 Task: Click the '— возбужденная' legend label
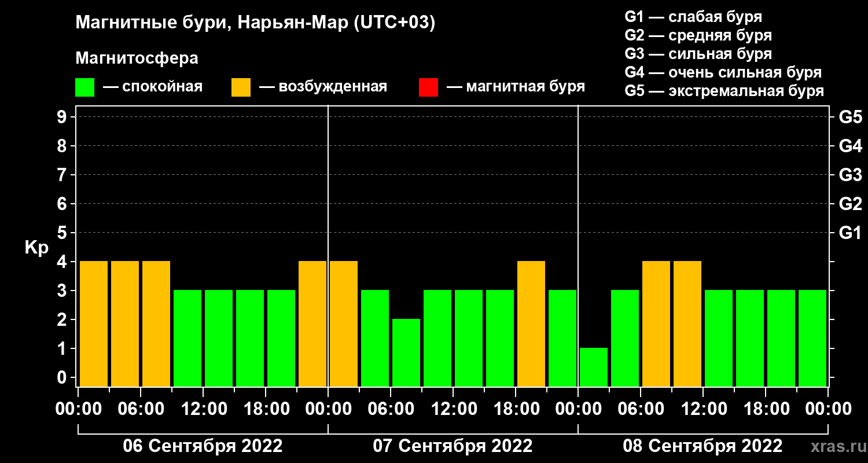point(323,87)
